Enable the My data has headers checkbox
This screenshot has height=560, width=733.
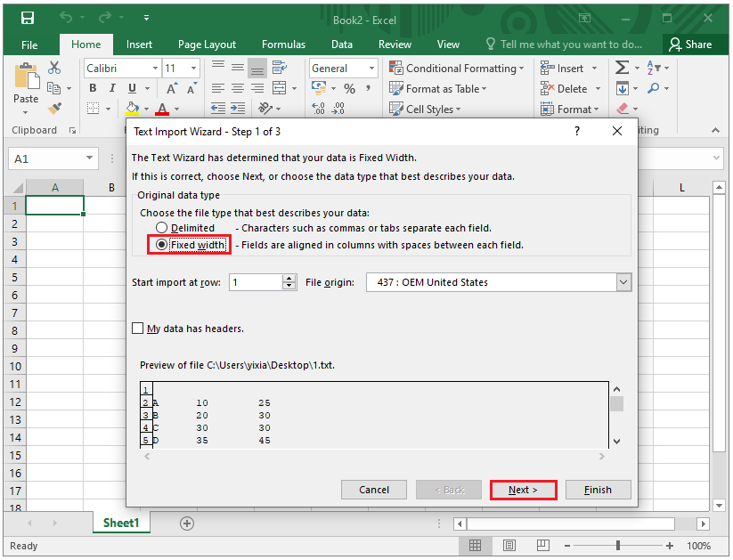(x=139, y=329)
